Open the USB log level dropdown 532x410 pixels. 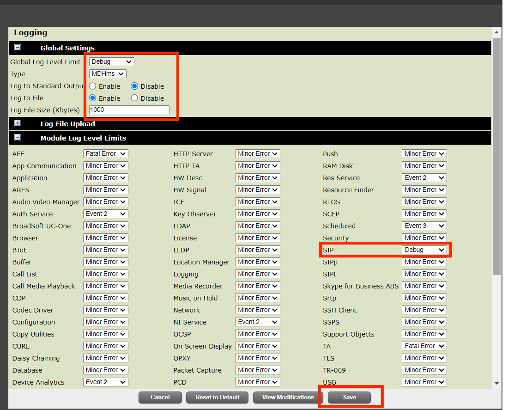point(424,382)
